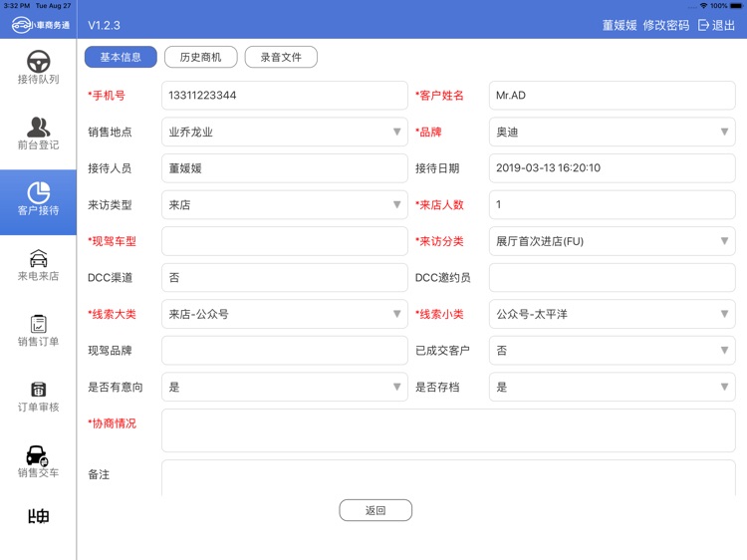Click the 线索大类 label
The width and height of the screenshot is (747, 560).
click(x=112, y=314)
